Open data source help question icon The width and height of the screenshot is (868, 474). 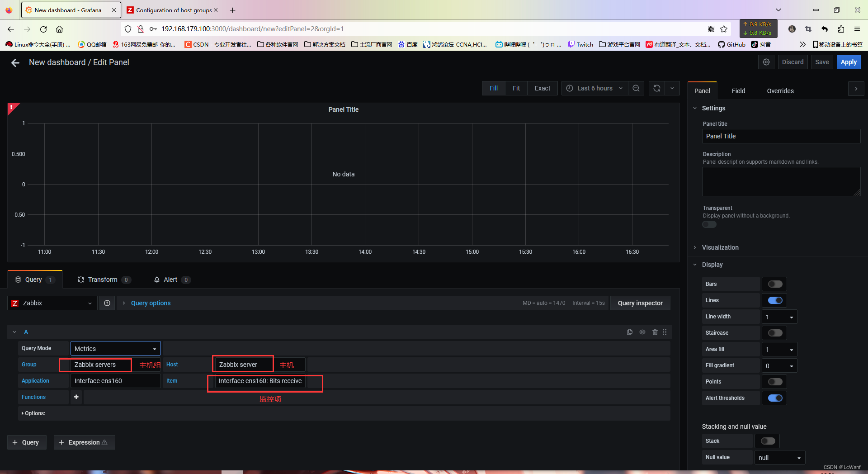(x=107, y=303)
